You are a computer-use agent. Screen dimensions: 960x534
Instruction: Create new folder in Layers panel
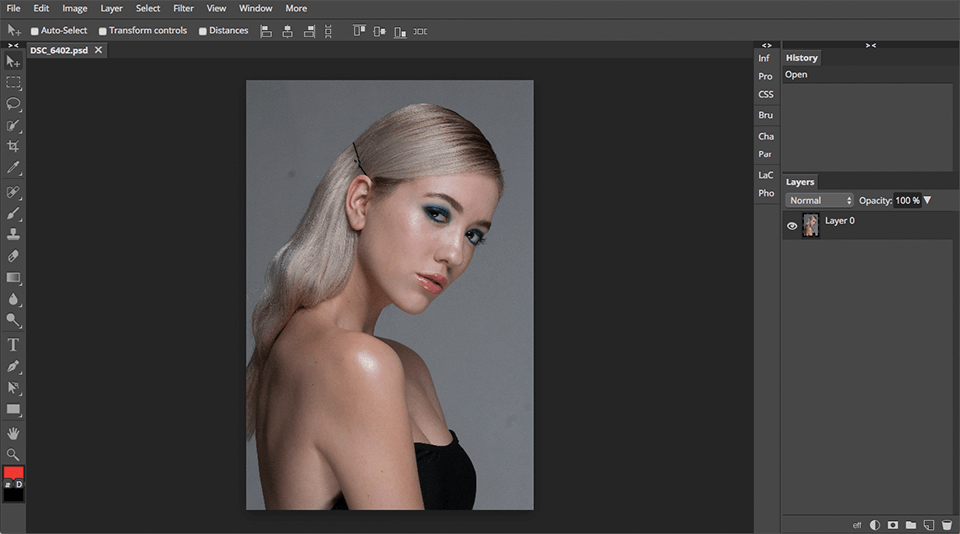click(910, 524)
